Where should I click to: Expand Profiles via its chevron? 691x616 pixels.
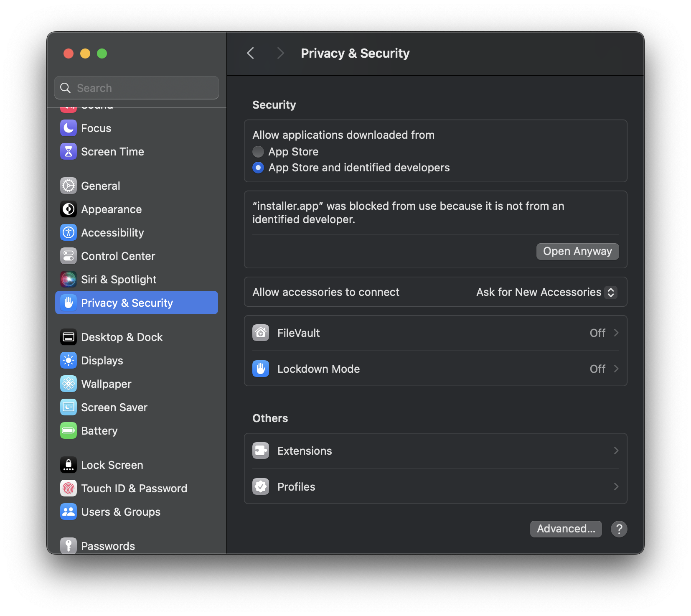(x=616, y=486)
